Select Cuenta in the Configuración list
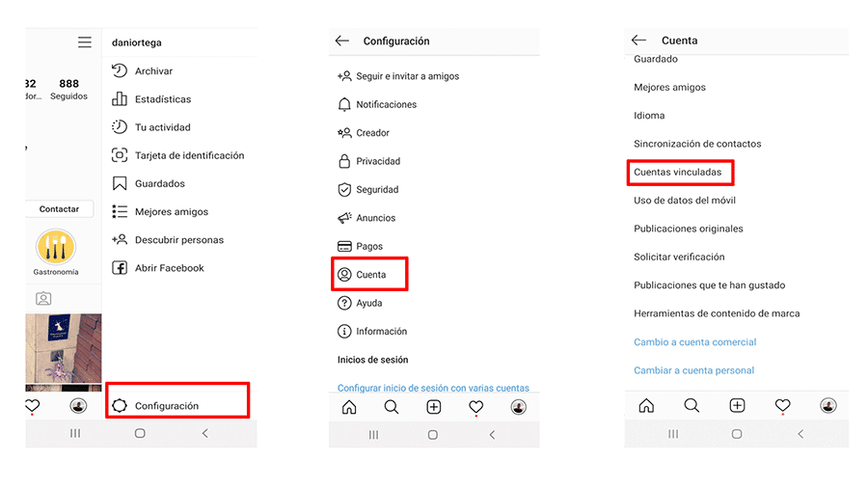 pyautogui.click(x=370, y=275)
